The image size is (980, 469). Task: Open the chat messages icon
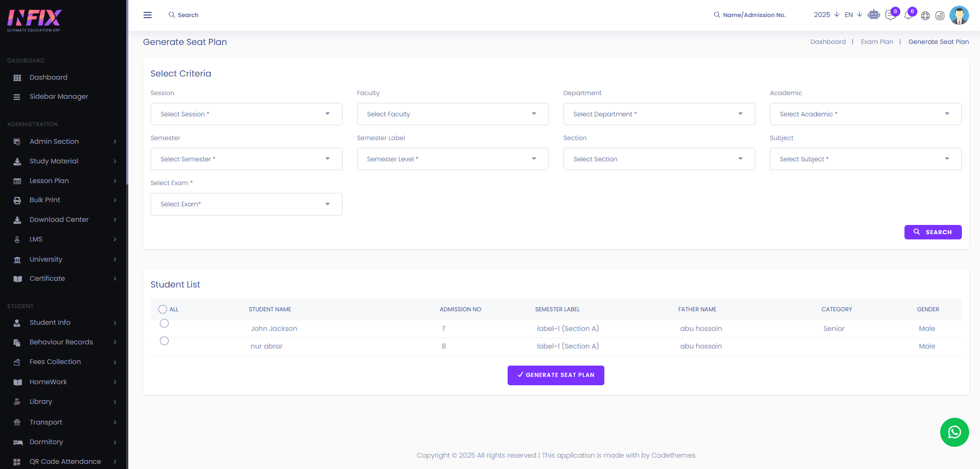[x=890, y=15]
